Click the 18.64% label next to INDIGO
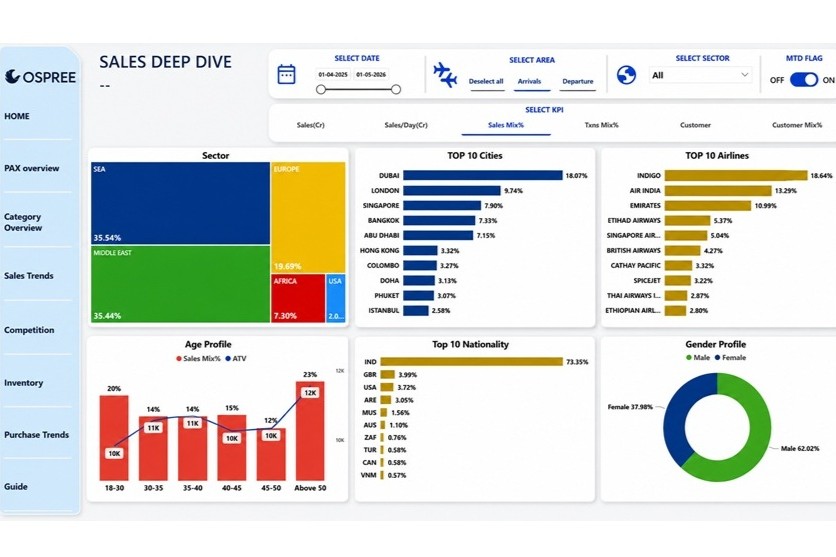This screenshot has width=836, height=557. point(821,175)
